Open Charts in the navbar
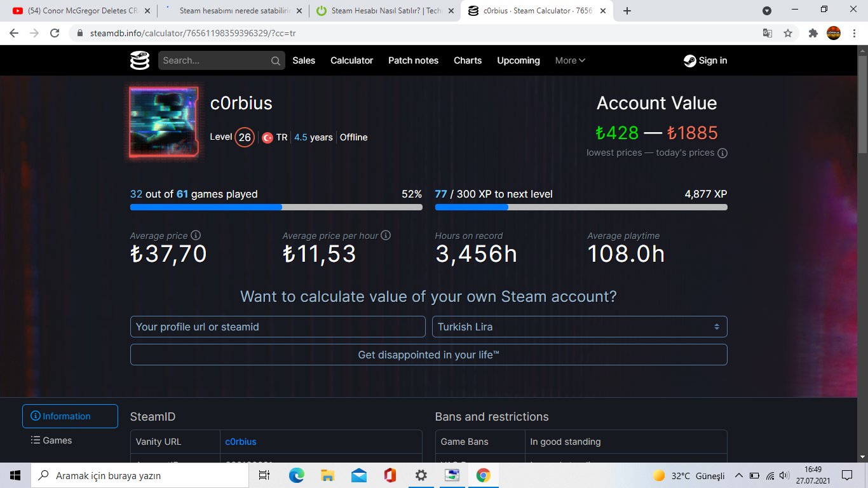 coord(468,60)
